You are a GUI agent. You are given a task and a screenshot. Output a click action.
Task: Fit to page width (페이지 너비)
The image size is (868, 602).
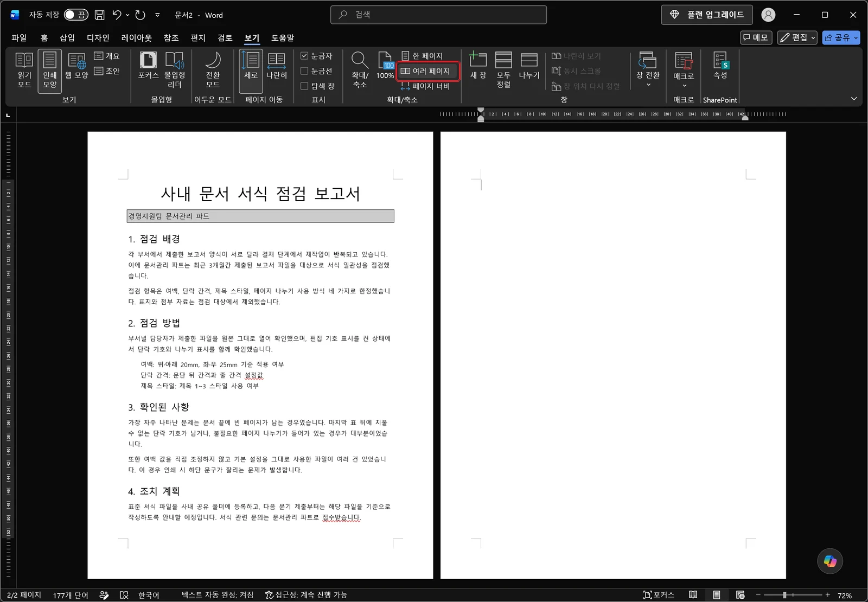coord(426,86)
